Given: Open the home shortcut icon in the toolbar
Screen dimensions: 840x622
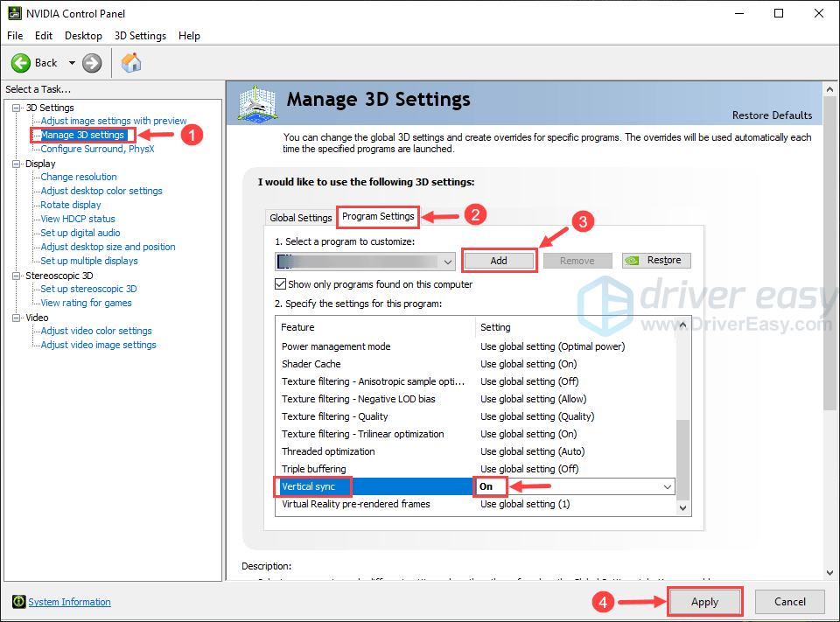Looking at the screenshot, I should (131, 62).
